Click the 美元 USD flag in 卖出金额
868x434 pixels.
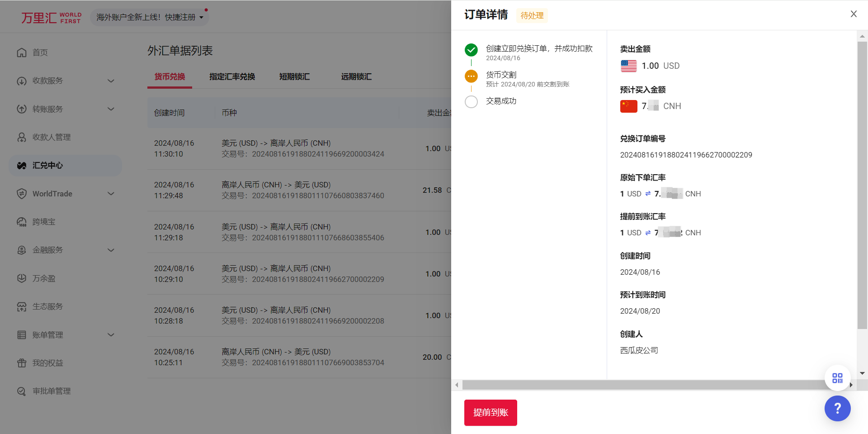[628, 66]
